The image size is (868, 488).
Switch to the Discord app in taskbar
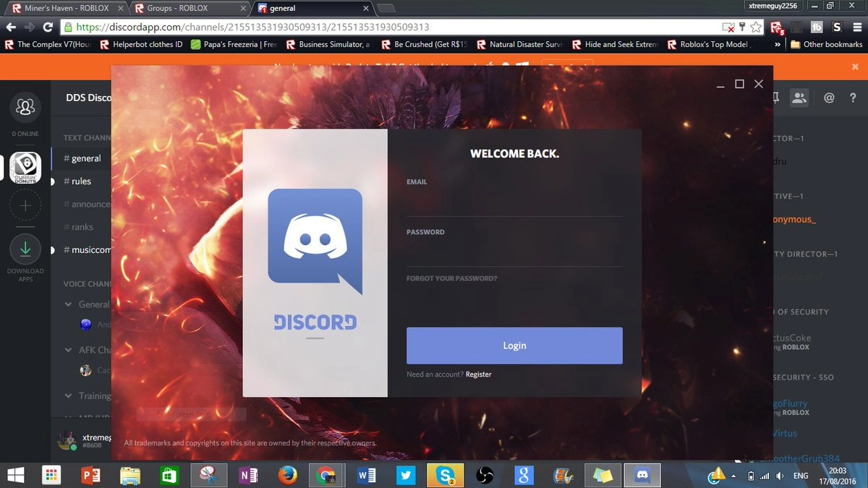pyautogui.click(x=642, y=475)
